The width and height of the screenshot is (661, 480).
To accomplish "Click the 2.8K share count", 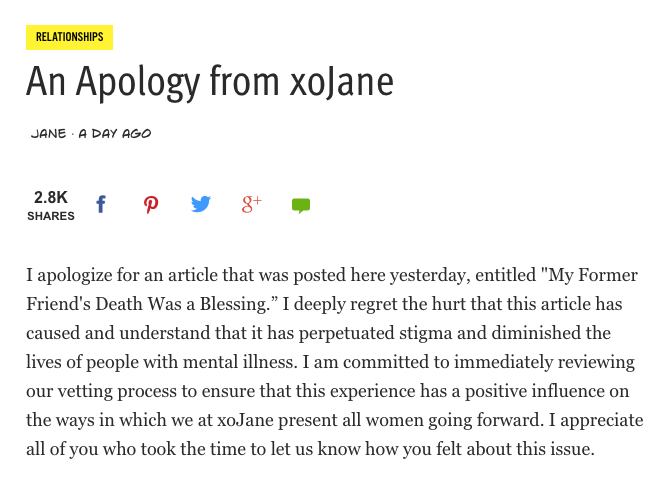I will click(x=50, y=197).
